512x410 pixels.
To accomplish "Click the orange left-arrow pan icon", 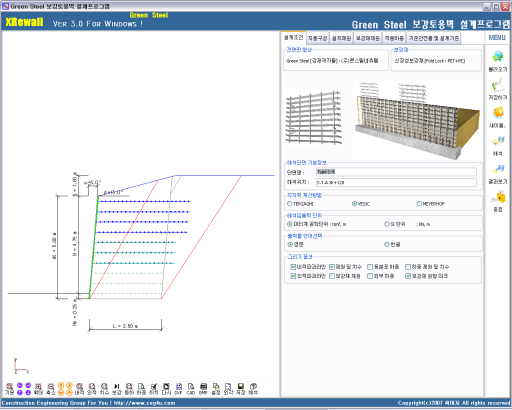I will [x=61, y=386].
